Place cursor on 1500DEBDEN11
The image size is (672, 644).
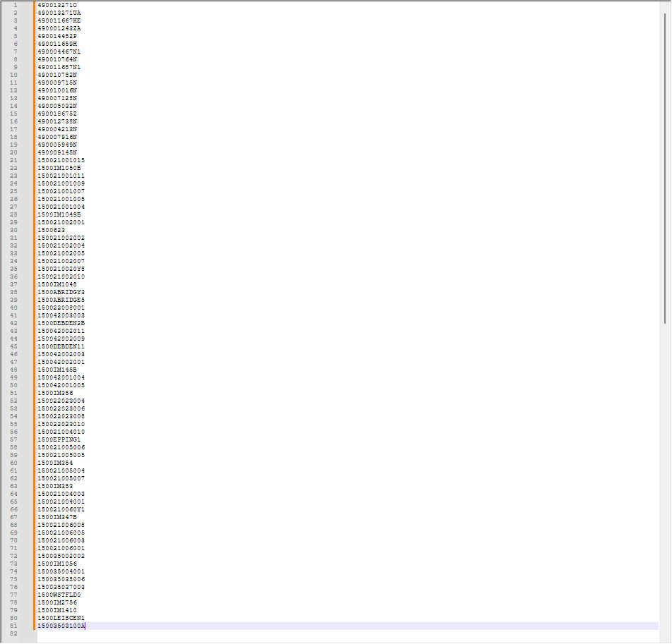[x=61, y=346]
